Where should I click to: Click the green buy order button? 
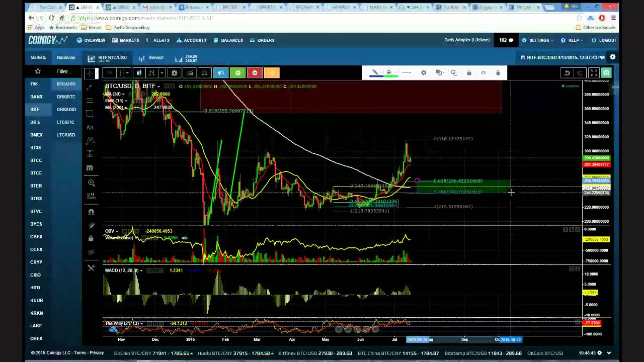[237, 73]
